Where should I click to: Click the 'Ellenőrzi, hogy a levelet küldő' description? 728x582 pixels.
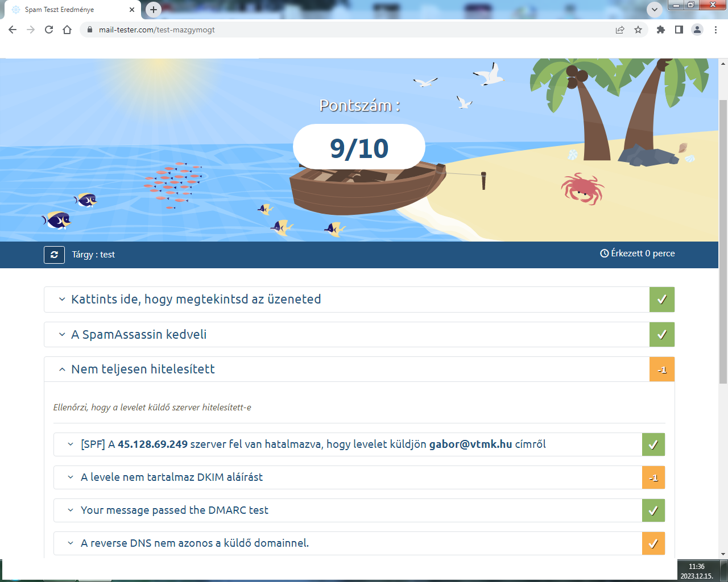(x=152, y=408)
